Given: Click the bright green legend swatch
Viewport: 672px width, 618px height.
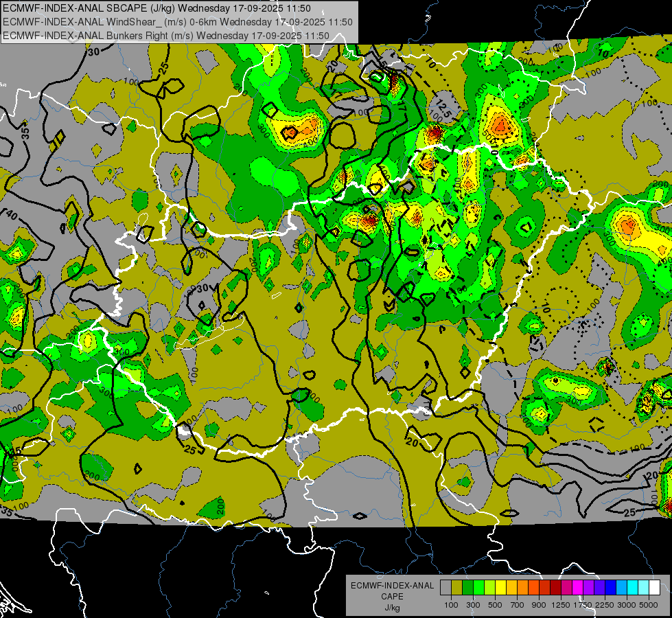Looking at the screenshot, I should 478,587.
